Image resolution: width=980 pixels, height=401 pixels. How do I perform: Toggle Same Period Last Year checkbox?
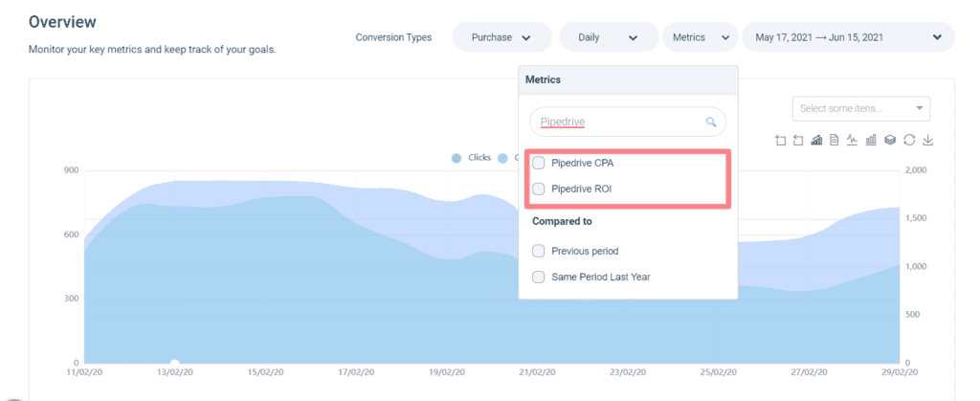point(539,277)
